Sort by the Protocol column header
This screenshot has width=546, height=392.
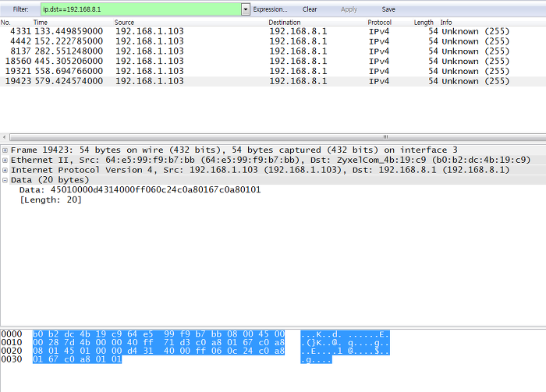(380, 23)
